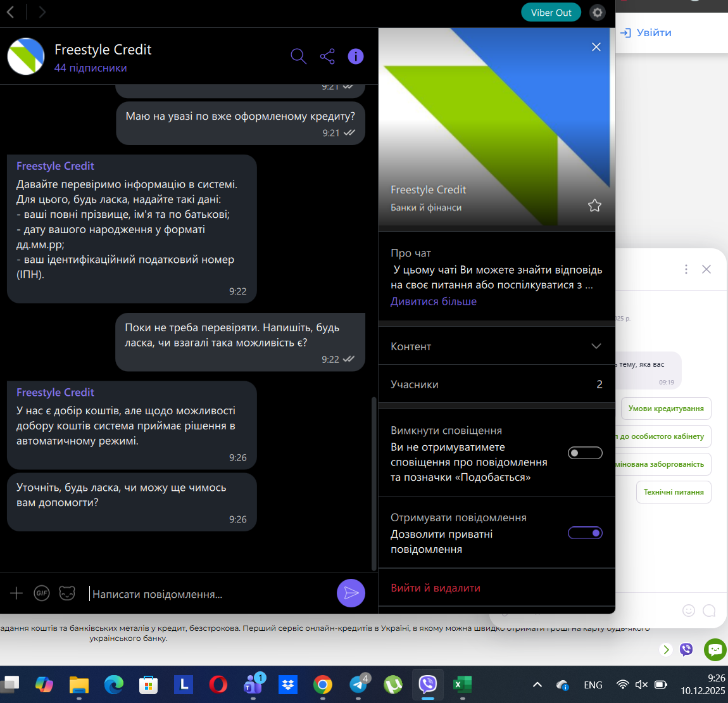Screen dimensions: 728x703
Task: Click Viber icon on webpage contact bar
Action: (x=686, y=649)
